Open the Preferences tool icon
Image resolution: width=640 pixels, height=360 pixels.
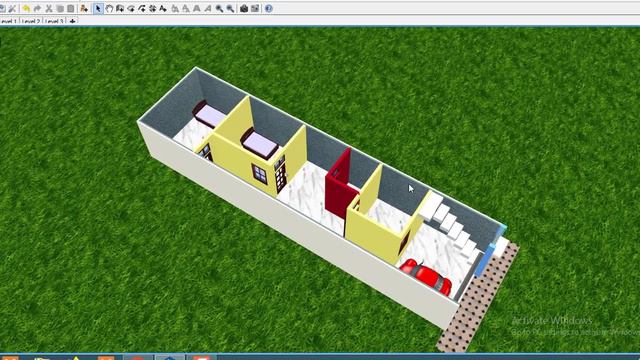click(12, 8)
